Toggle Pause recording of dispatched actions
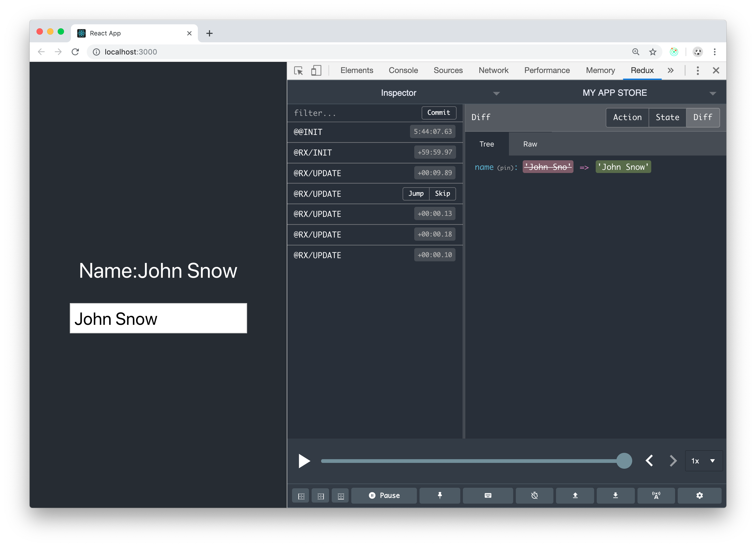This screenshot has height=547, width=756. 384,496
